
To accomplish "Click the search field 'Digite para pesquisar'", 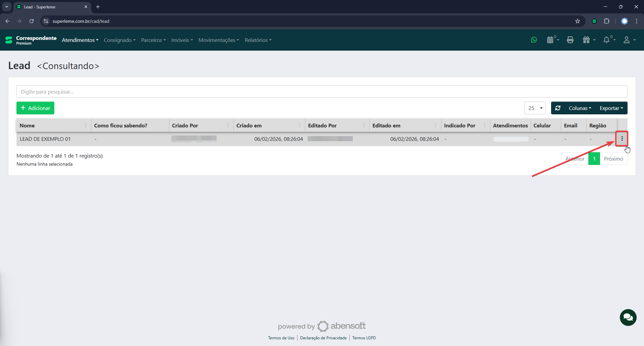I will (x=322, y=92).
